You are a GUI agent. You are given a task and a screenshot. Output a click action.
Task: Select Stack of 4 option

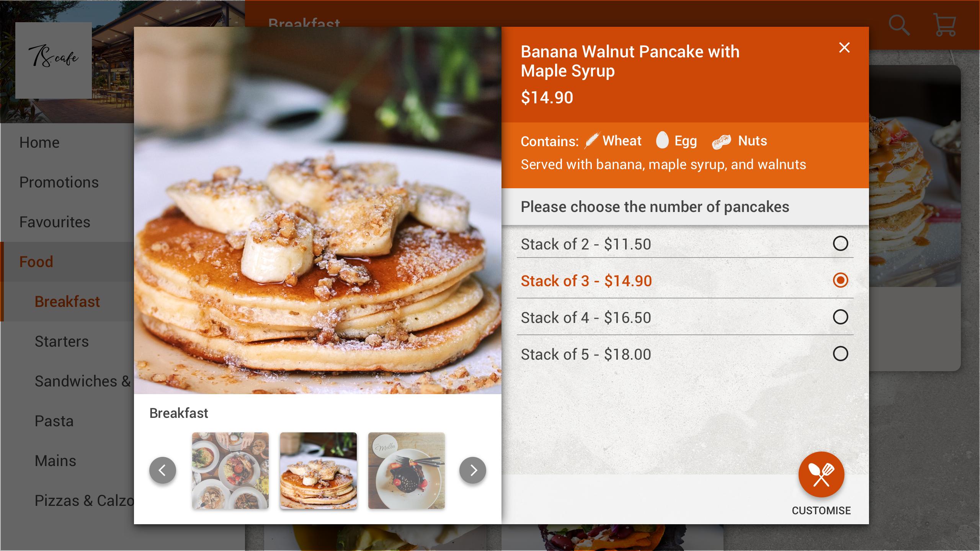840,317
